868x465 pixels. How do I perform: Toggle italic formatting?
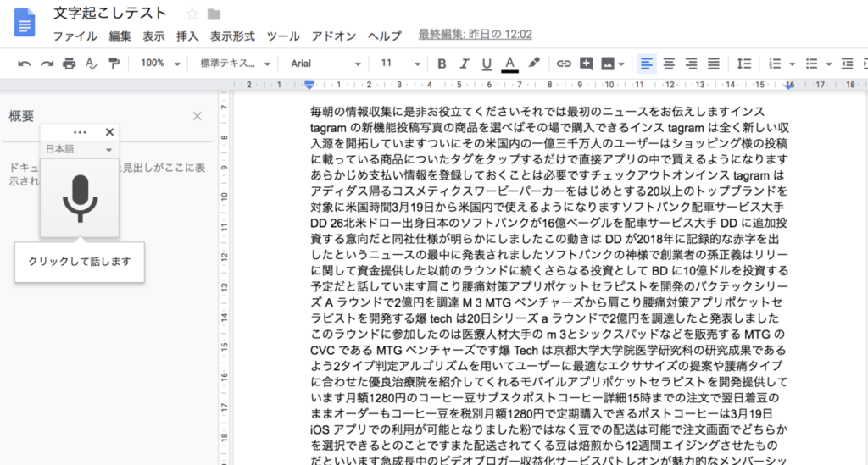pos(464,64)
